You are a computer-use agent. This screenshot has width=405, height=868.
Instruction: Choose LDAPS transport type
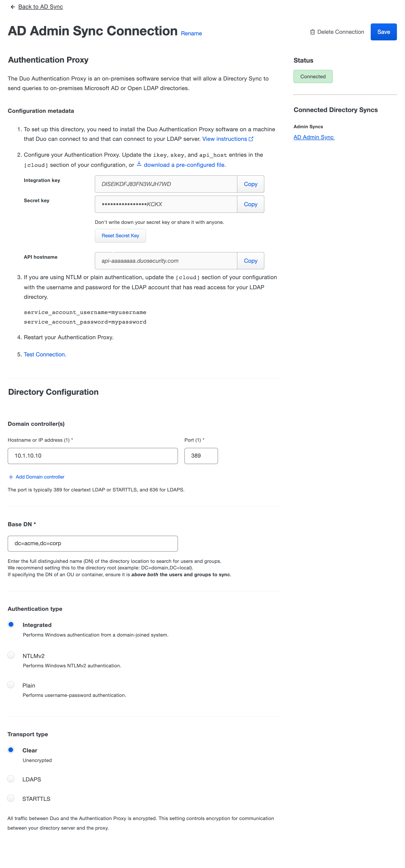pyautogui.click(x=10, y=779)
